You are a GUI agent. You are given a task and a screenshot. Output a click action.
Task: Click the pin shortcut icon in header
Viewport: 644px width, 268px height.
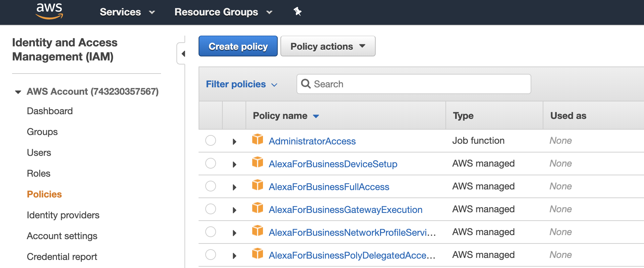[298, 12]
